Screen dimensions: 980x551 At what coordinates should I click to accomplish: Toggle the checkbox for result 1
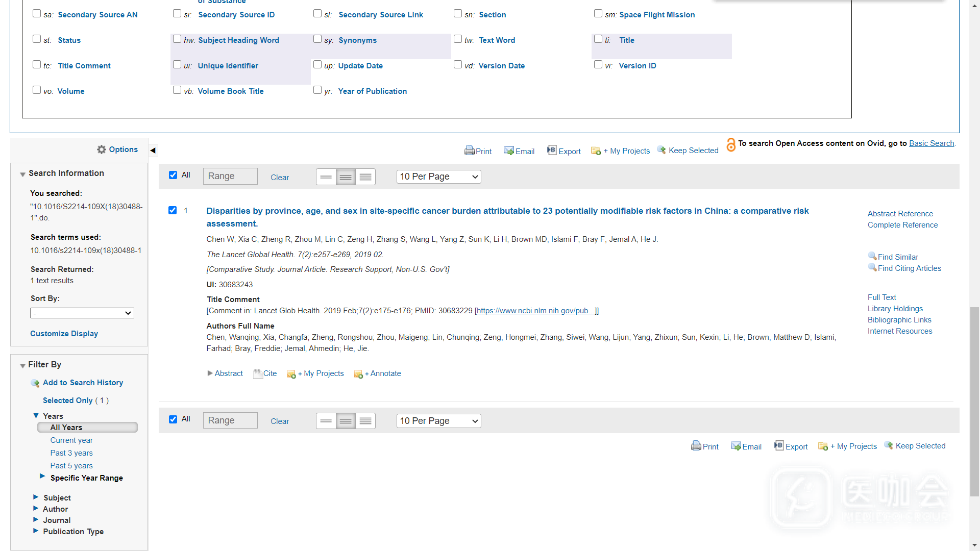[x=173, y=210]
